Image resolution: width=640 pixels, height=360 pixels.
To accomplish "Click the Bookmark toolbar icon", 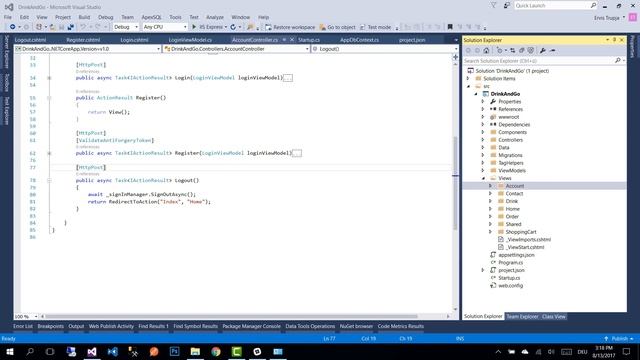I will pyautogui.click(x=450, y=27).
